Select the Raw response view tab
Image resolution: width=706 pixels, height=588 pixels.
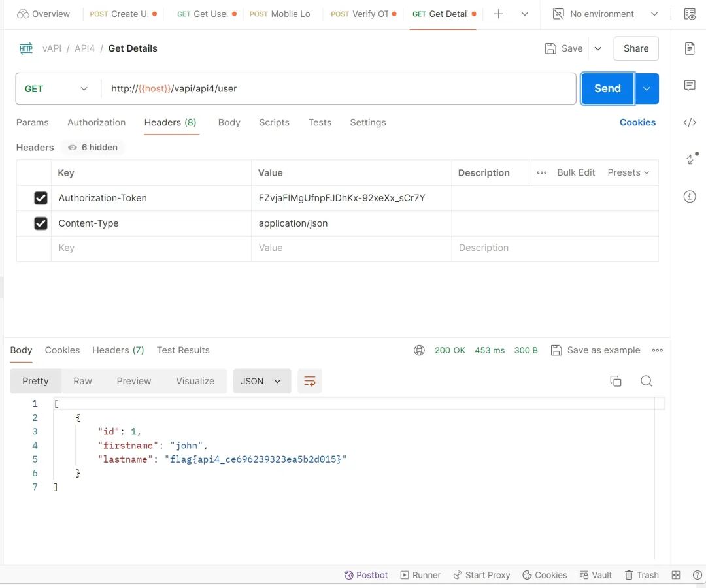tap(82, 381)
